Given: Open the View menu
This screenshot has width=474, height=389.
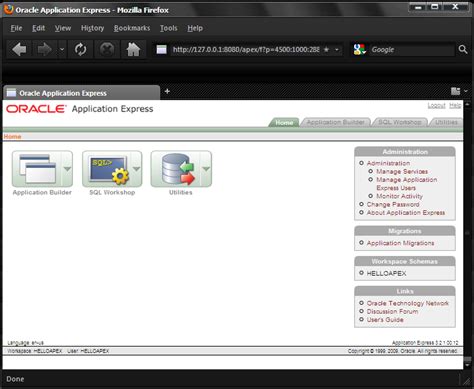Looking at the screenshot, I should (63, 28).
